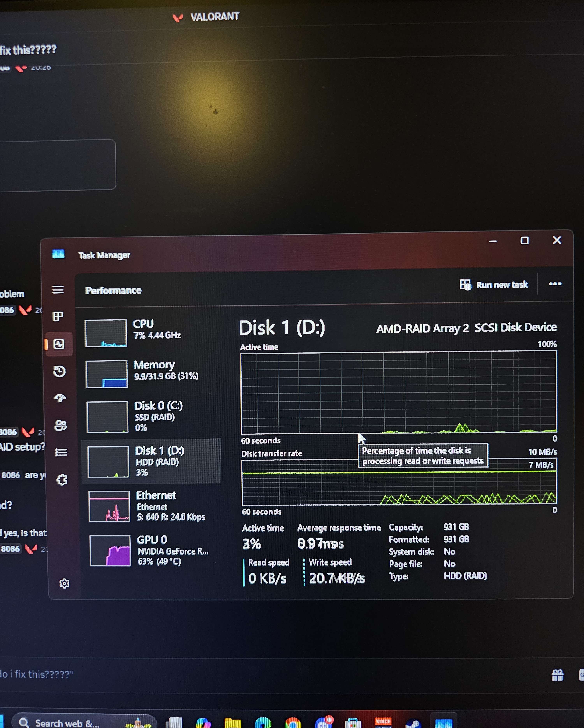Select Memory in performance list
The height and width of the screenshot is (728, 584).
151,374
